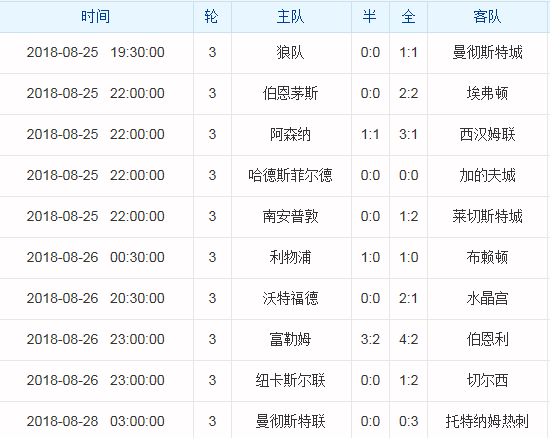Click half-time score 1:0 in 利物浦 row
Viewport: 550px width, 438px height.
pos(370,258)
